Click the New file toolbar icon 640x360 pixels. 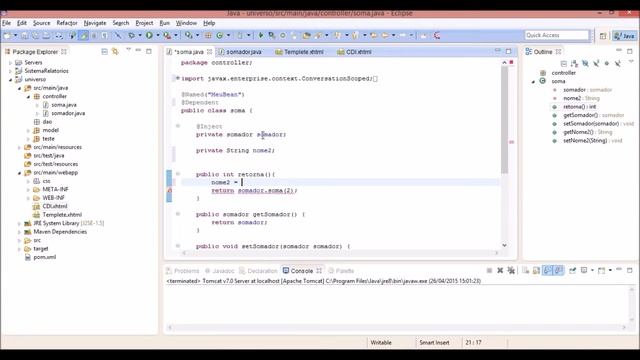point(7,36)
